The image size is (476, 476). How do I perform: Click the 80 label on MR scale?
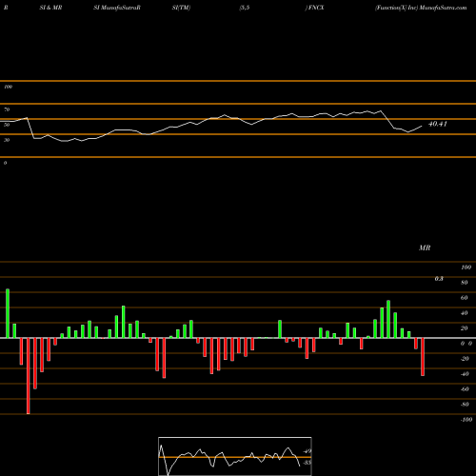(x=465, y=283)
